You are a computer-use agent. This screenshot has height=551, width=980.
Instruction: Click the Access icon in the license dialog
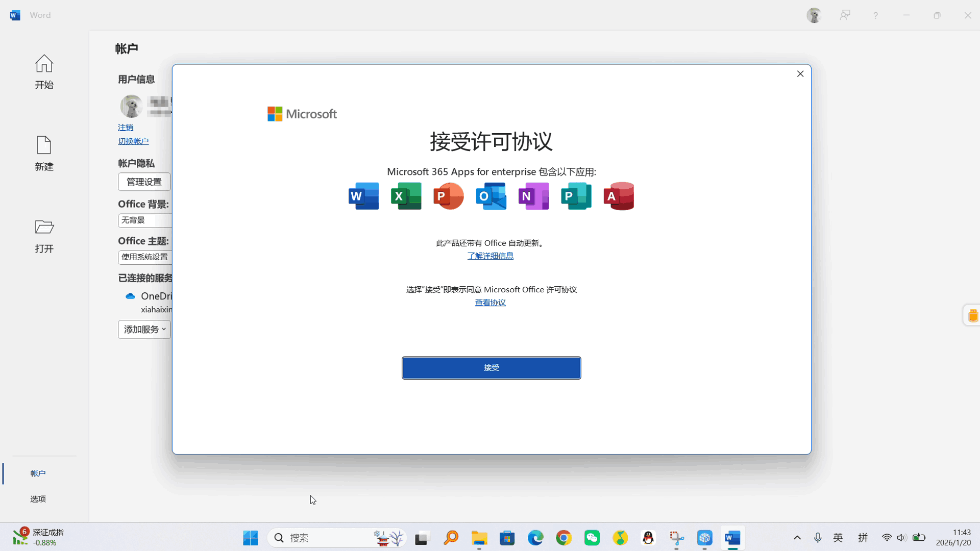click(619, 196)
